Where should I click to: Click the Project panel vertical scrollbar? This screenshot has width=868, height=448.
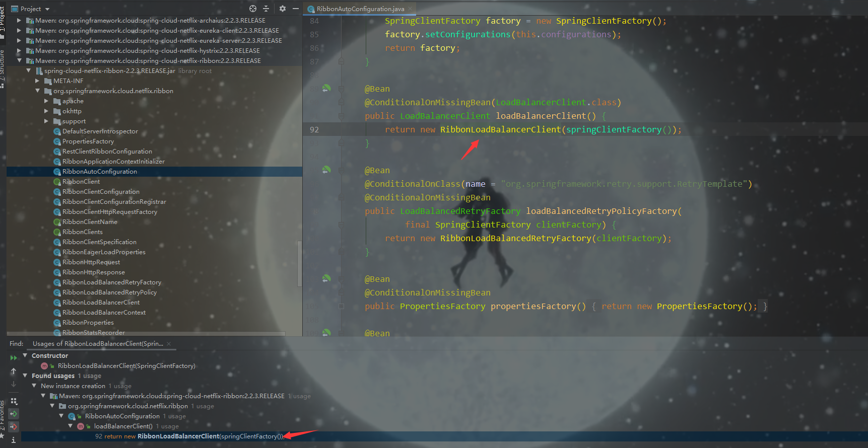300,263
